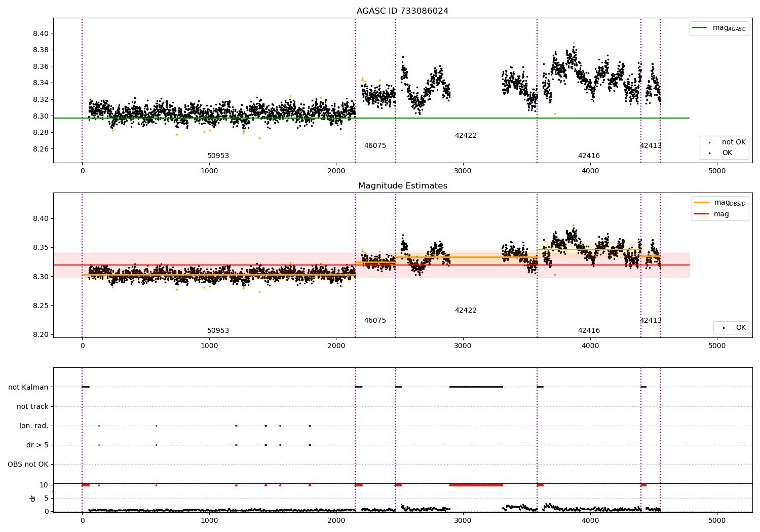This screenshot has width=760, height=532.
Task: Click "not OK" legend entry in AGASC plot
Action: coord(728,142)
